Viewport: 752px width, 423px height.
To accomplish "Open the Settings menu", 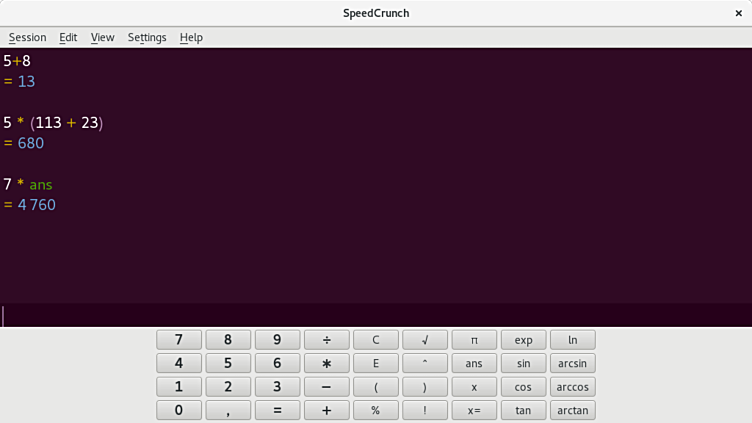I will (x=147, y=37).
